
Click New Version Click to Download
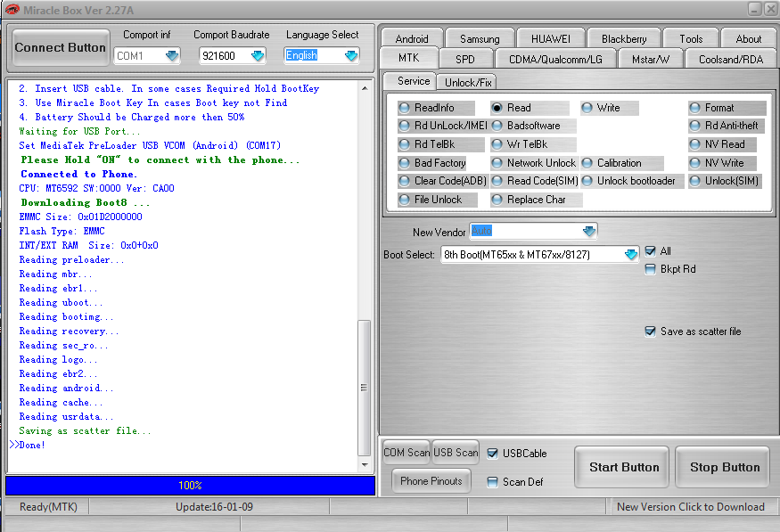tap(691, 507)
